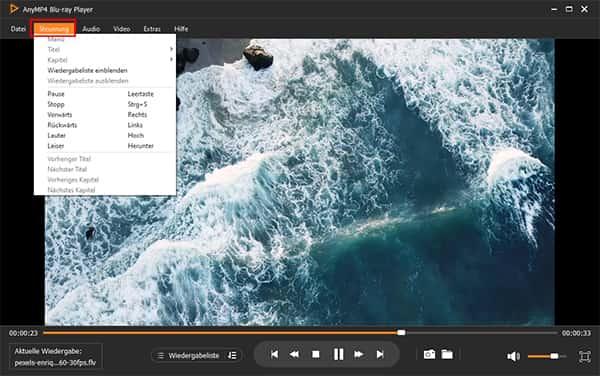
Task: Open the snapshot folder icon
Action: click(447, 354)
